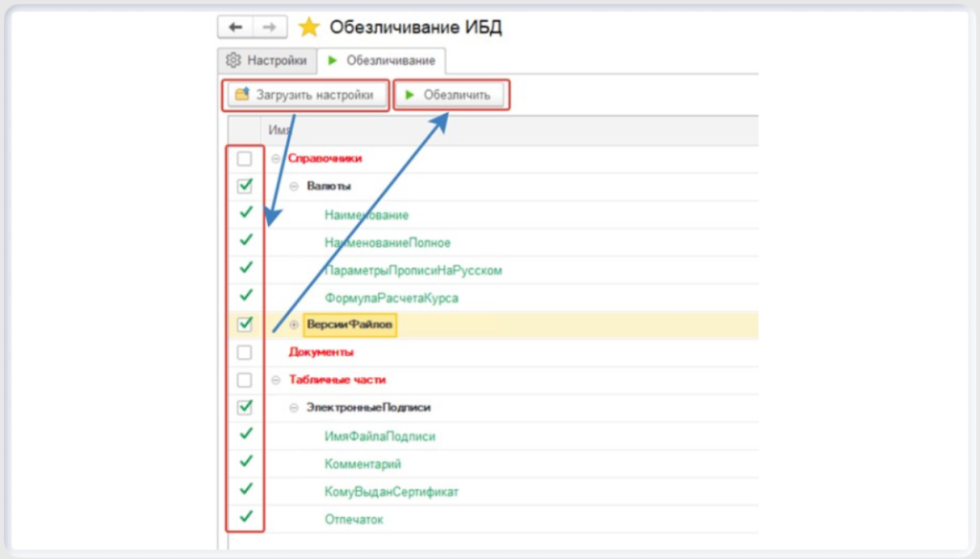980x559 pixels.
Task: Toggle the checkmark for Наименование
Action: click(x=245, y=213)
